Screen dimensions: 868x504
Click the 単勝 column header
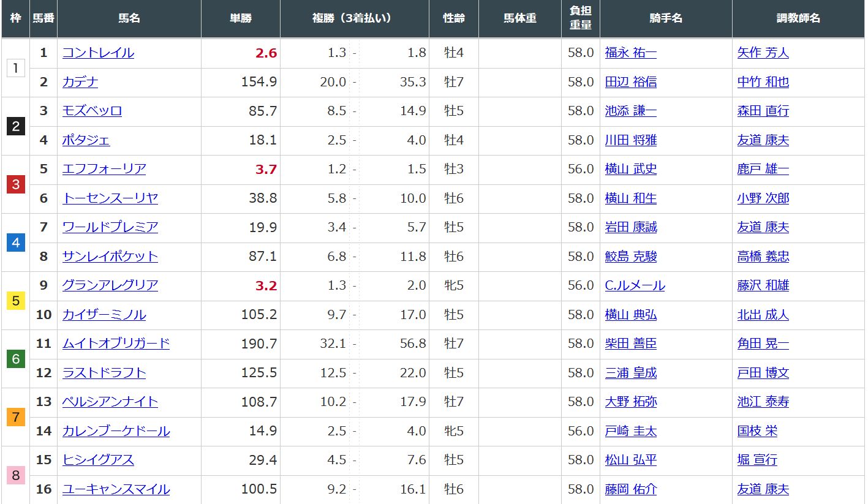(240, 18)
